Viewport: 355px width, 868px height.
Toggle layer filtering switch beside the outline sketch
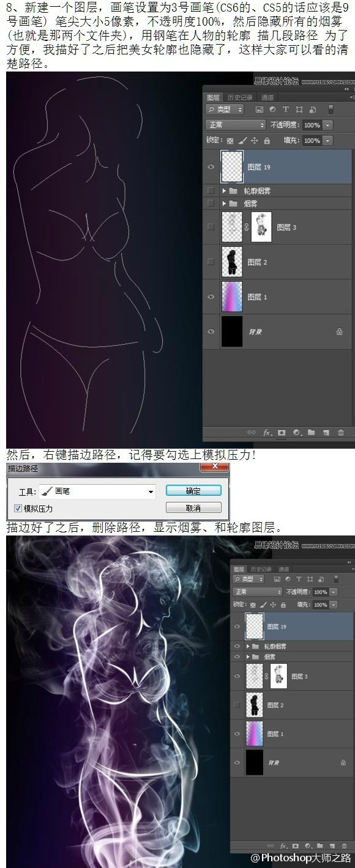pyautogui.click(x=331, y=109)
